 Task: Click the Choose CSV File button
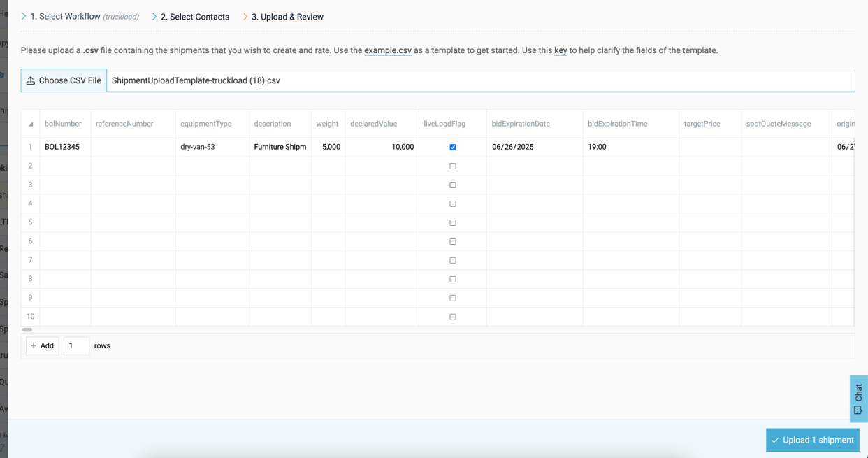(x=63, y=80)
